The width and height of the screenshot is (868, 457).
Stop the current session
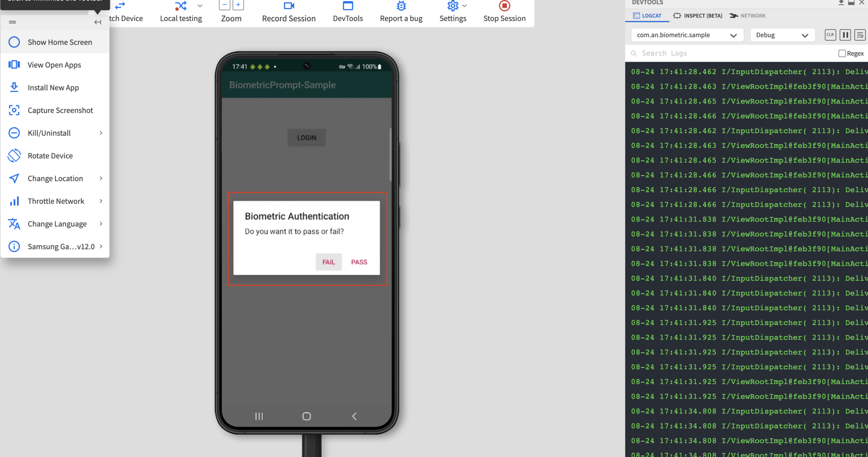504,6
